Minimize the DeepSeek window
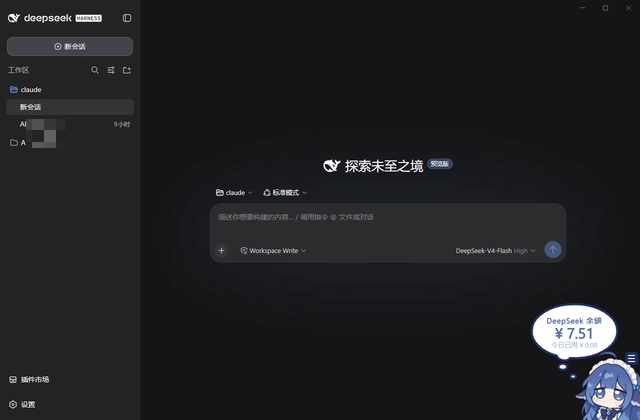The height and width of the screenshot is (420, 640). point(582,8)
